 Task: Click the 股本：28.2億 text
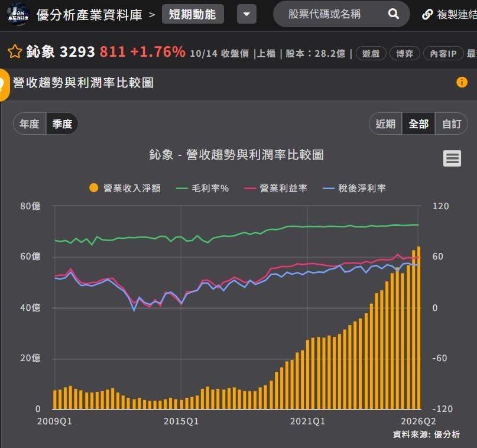(x=316, y=54)
